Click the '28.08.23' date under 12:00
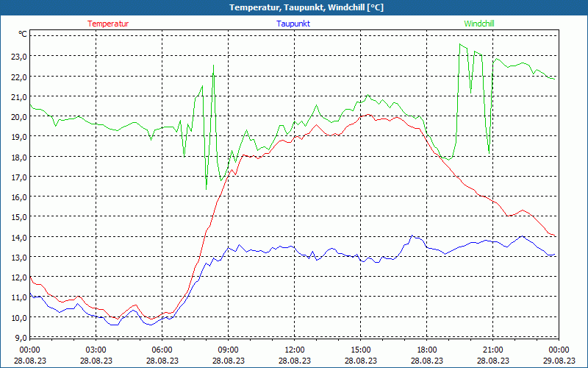 click(x=295, y=361)
